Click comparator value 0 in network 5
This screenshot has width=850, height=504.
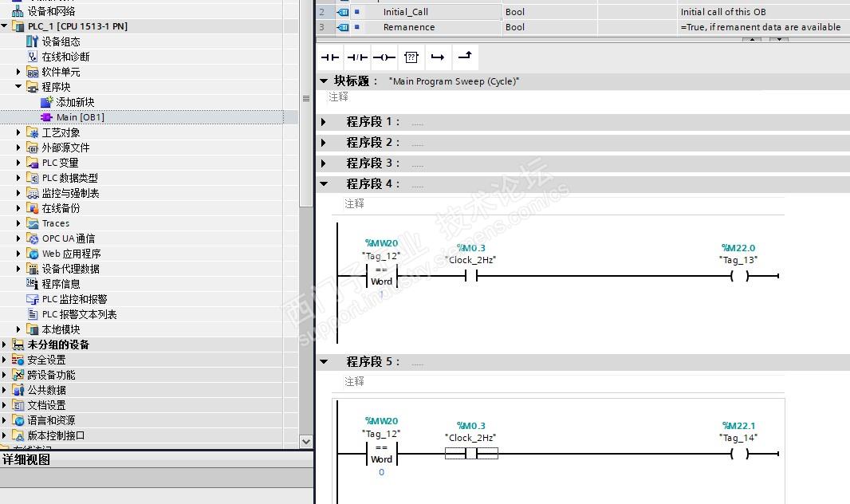(x=382, y=472)
